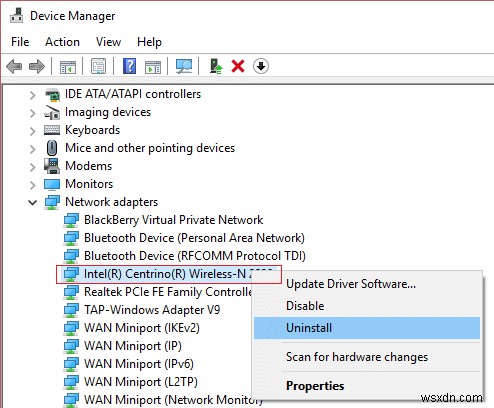The width and height of the screenshot is (494, 408).
Task: Click the red X uninstall device icon
Action: pyautogui.click(x=238, y=66)
